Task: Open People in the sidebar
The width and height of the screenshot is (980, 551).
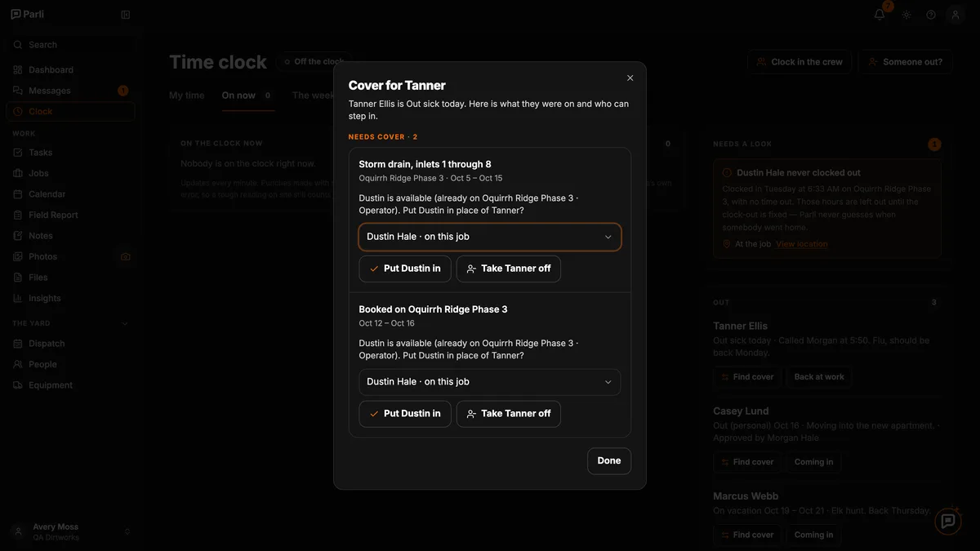Action: 70,364
